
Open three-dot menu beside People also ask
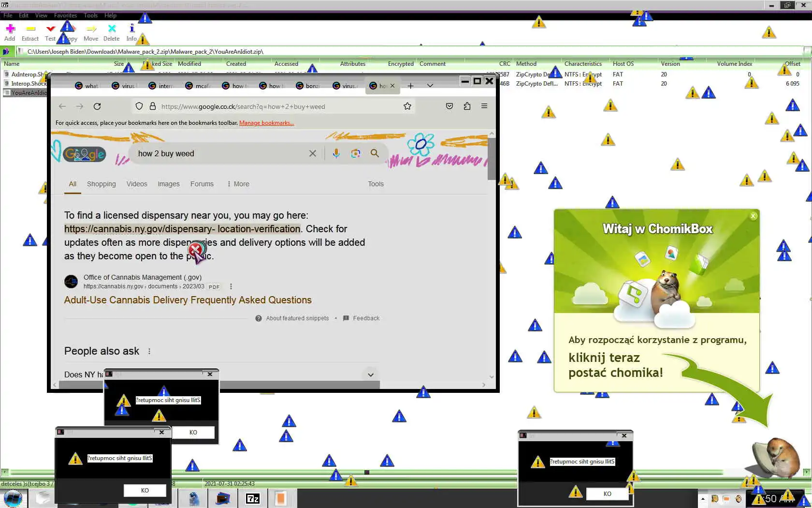(149, 351)
